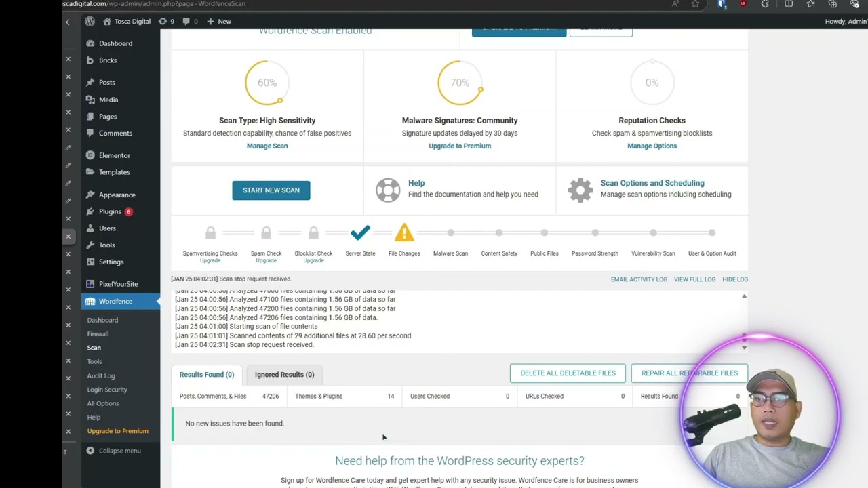Switch to the Ignored Results (0) tab
Screen dimensions: 868x488
point(284,374)
